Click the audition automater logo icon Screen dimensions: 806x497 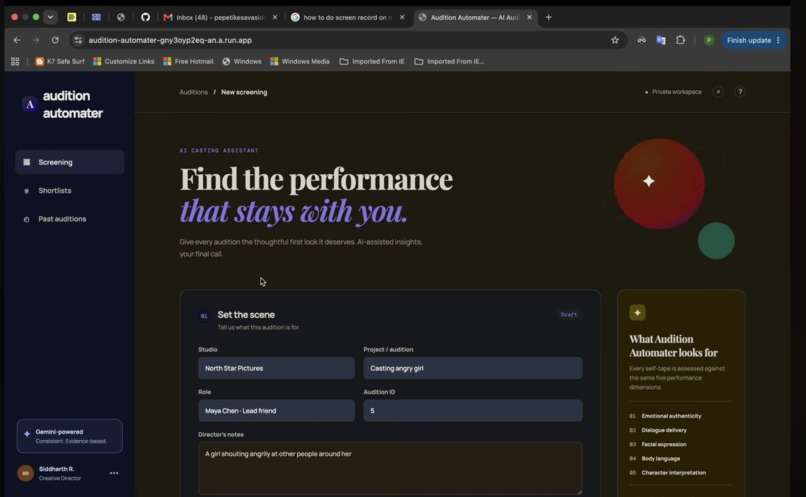click(x=30, y=104)
